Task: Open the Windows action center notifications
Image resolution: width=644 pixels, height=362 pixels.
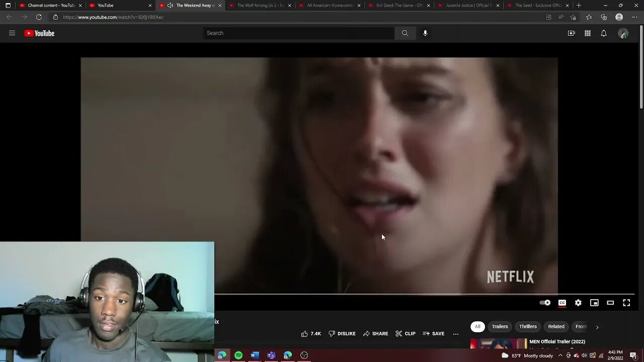Action: point(633,355)
